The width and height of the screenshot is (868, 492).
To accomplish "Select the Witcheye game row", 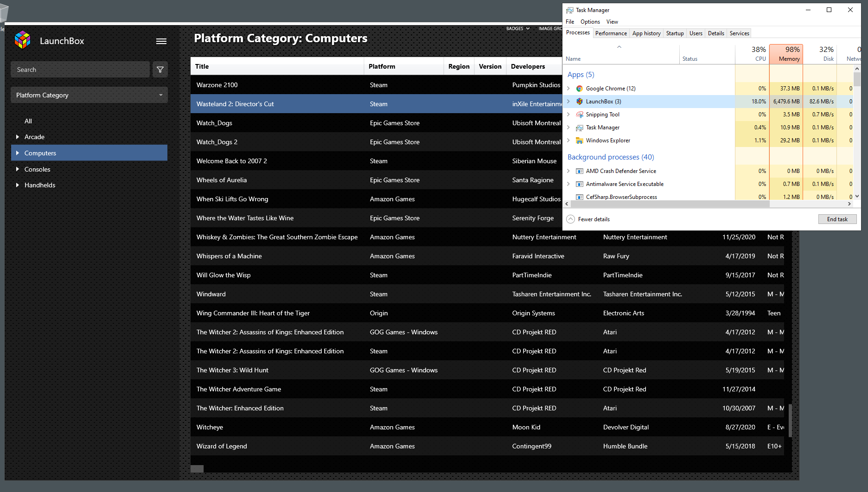I will pos(487,427).
